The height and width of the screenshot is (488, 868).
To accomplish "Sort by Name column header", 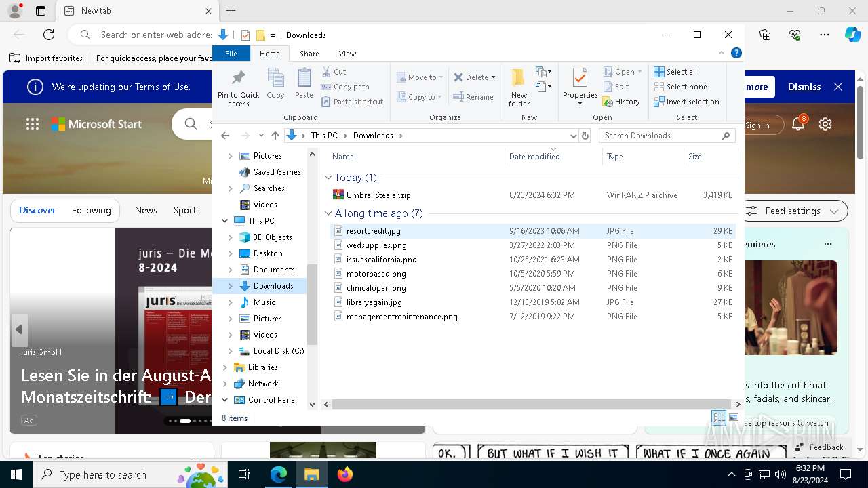I will pyautogui.click(x=415, y=157).
